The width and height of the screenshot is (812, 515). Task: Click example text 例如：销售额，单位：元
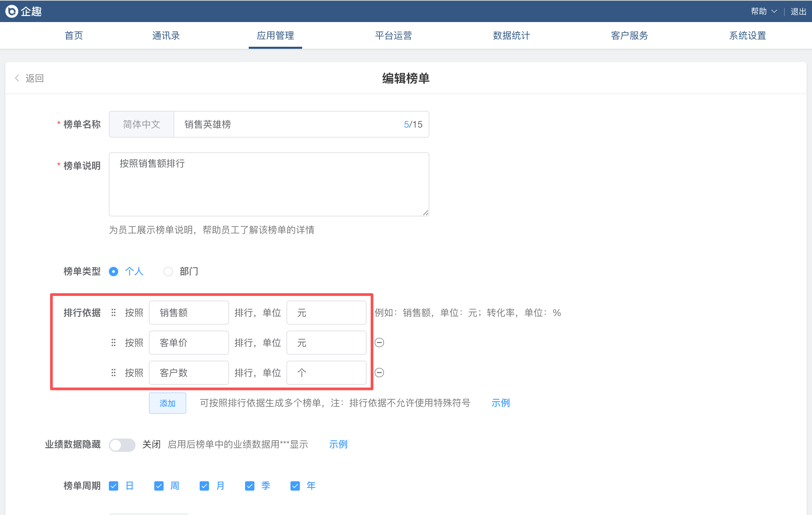click(468, 313)
